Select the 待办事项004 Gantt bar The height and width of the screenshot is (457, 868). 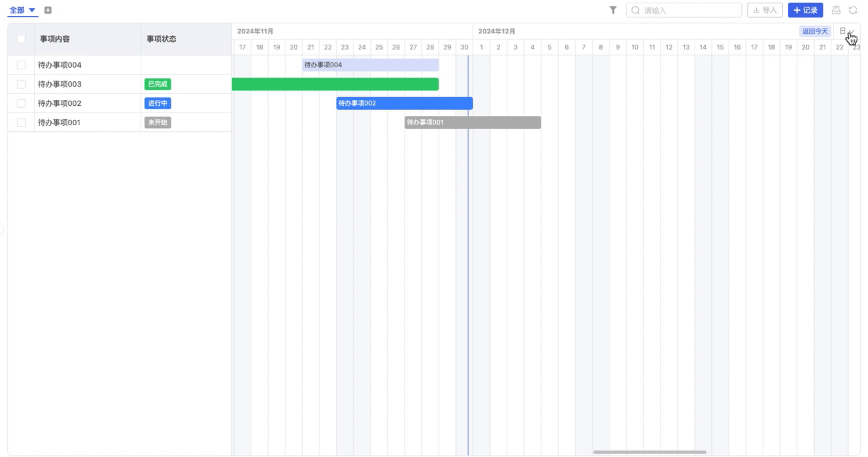[x=370, y=65]
